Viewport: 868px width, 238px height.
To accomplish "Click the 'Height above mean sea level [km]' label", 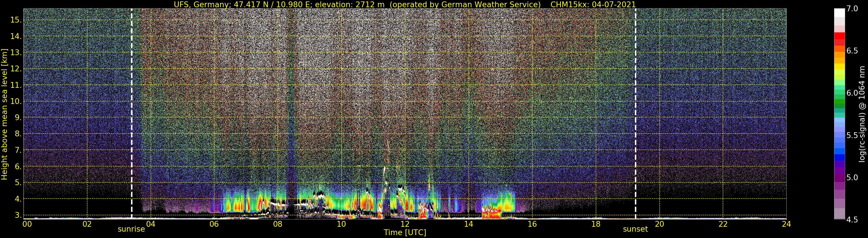I will click(4, 114).
